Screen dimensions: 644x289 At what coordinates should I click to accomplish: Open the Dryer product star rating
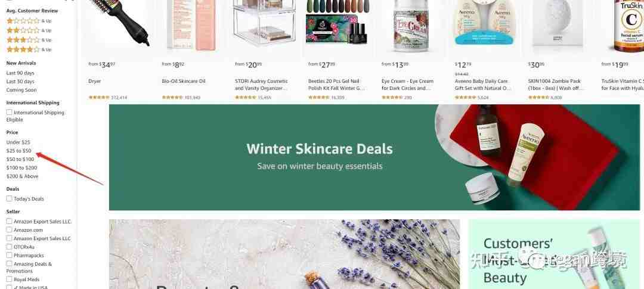99,97
